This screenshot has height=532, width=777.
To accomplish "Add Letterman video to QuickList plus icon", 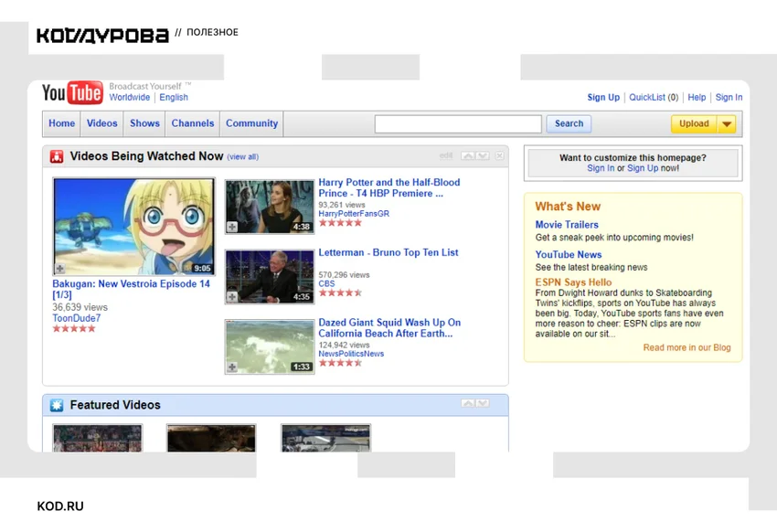I will click(232, 297).
